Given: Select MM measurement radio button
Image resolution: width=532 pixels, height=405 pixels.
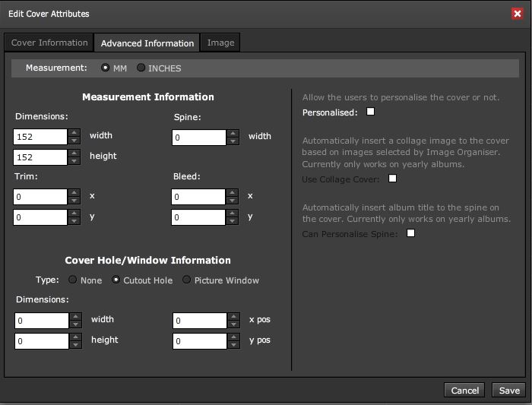Looking at the screenshot, I should pos(105,68).
